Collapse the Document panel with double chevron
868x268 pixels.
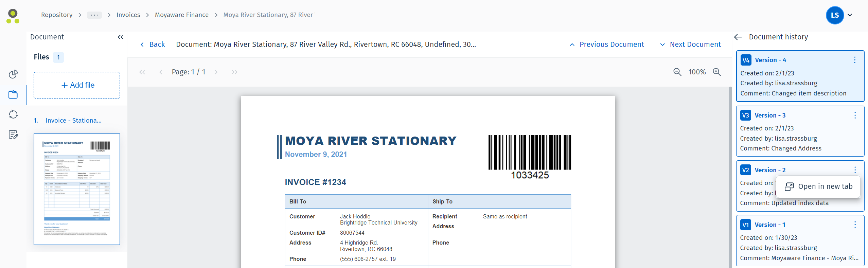coord(121,37)
